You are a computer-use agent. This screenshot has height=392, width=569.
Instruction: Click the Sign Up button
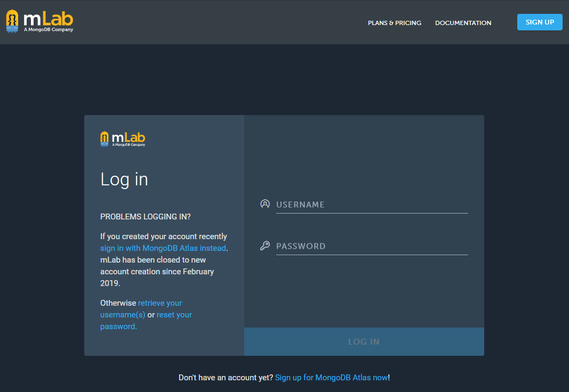[x=540, y=22]
